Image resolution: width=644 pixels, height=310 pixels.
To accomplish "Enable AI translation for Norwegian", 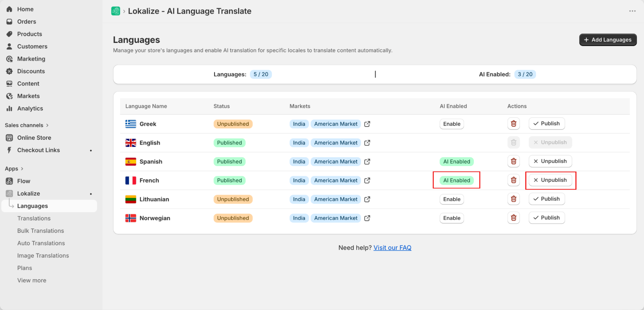I will click(x=452, y=218).
